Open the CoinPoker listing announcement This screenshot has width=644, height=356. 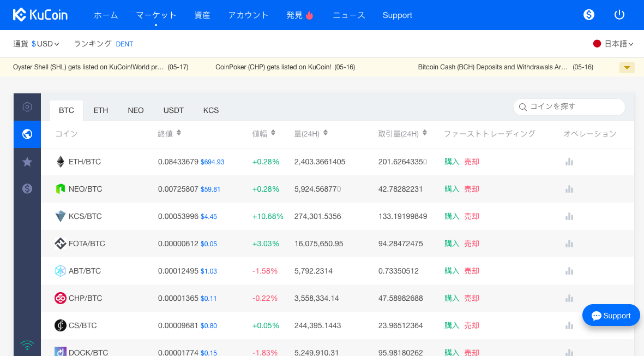click(x=285, y=67)
